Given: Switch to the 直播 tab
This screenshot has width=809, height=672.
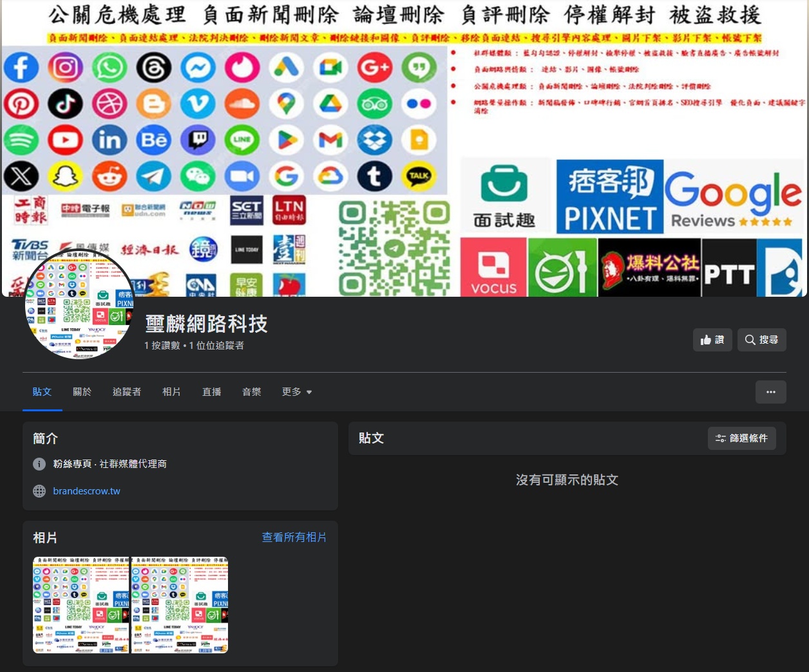Looking at the screenshot, I should pyautogui.click(x=211, y=391).
